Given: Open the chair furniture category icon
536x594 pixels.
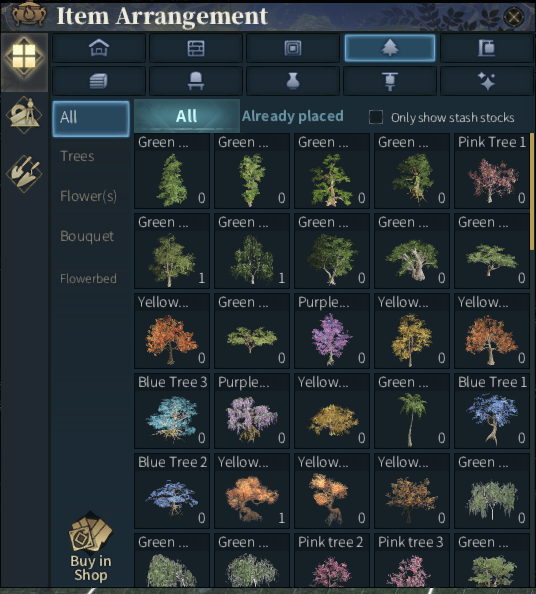Looking at the screenshot, I should [x=196, y=81].
